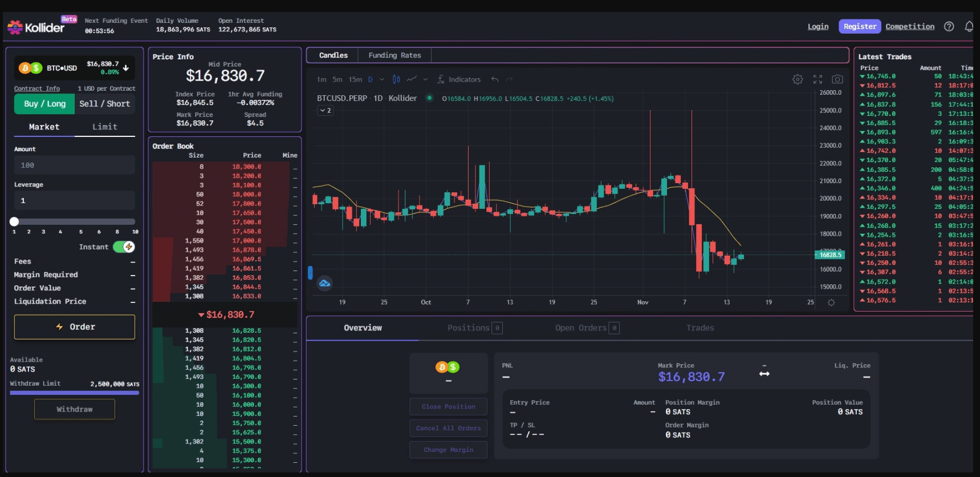Click the cloud icon on the chart

(x=324, y=283)
